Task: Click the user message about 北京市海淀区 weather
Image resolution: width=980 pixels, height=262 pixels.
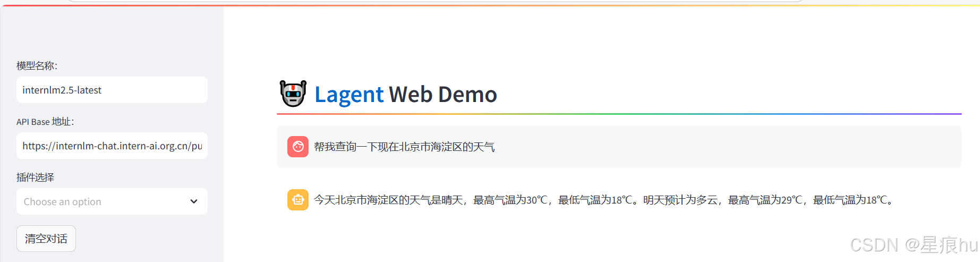Action: tap(404, 147)
